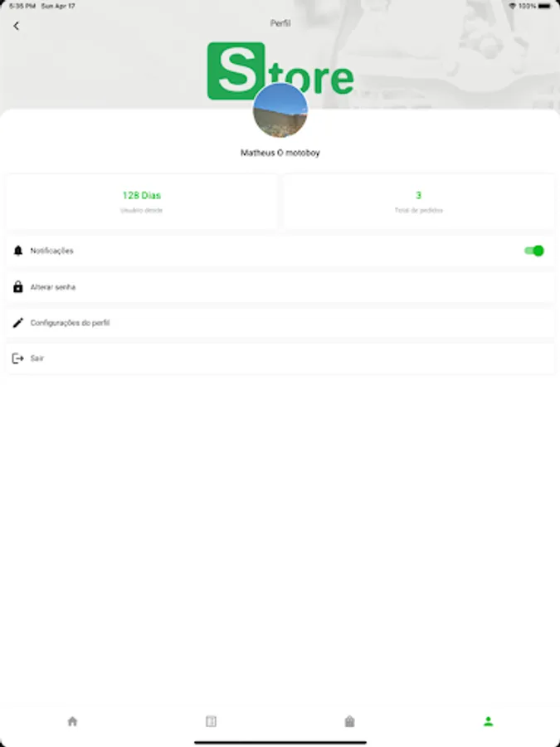The width and height of the screenshot is (560, 747).
Task: Tap the total de pedidos card
Action: click(x=419, y=202)
